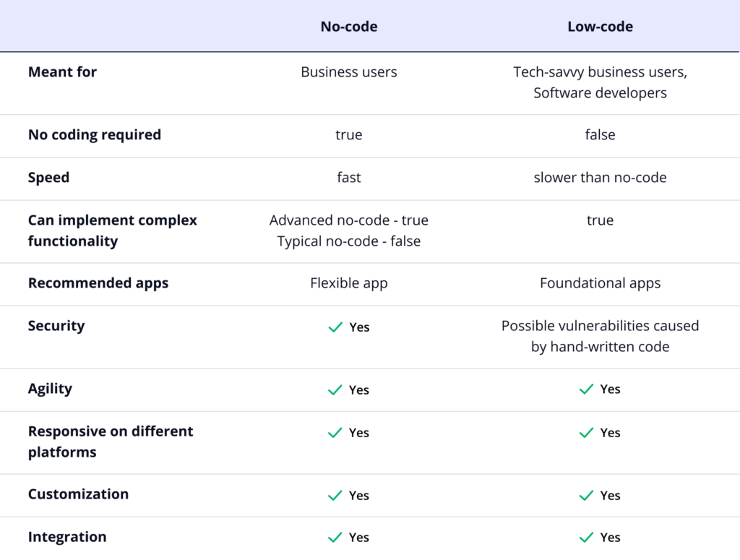Click 'Tech-savvy business users' cell text
This screenshot has height=560, width=740.
point(600,72)
